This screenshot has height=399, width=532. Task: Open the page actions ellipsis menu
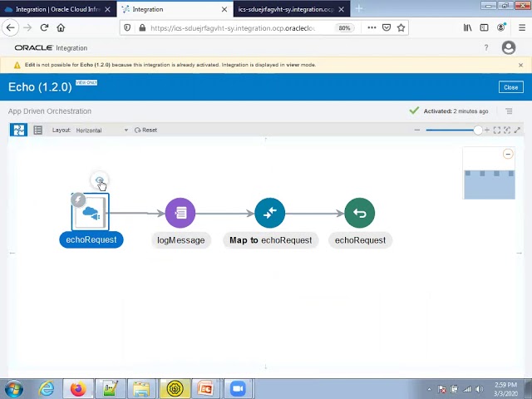372,27
